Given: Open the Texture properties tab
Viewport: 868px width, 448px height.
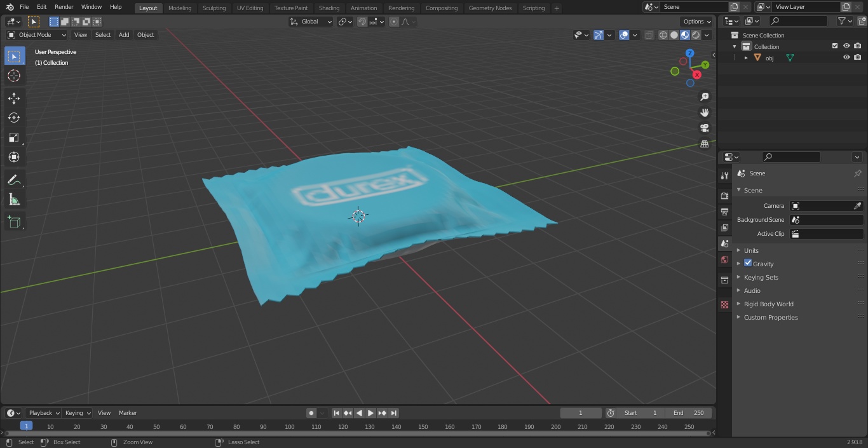Looking at the screenshot, I should point(724,304).
